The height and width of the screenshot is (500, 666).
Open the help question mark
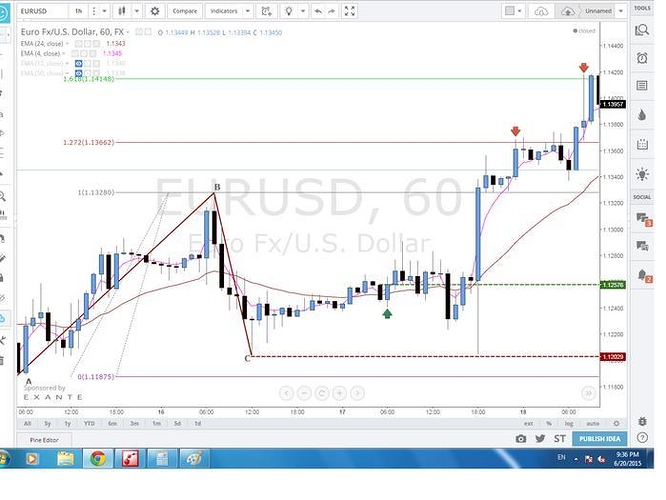click(642, 438)
